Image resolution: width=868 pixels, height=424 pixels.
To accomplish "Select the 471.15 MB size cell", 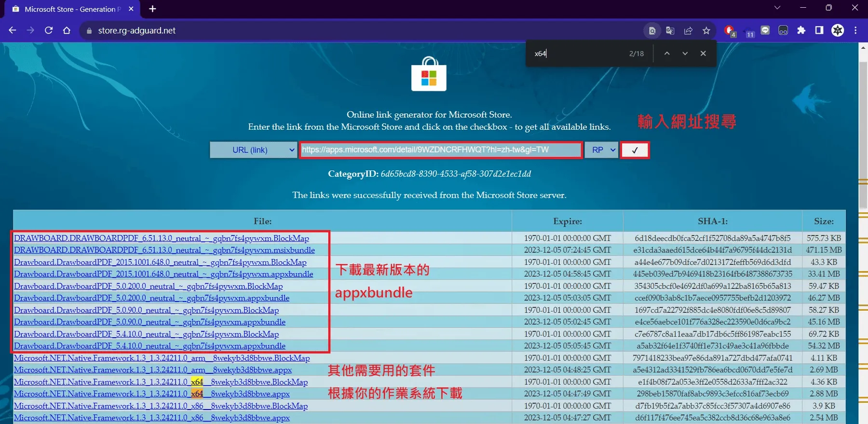I will pos(824,250).
